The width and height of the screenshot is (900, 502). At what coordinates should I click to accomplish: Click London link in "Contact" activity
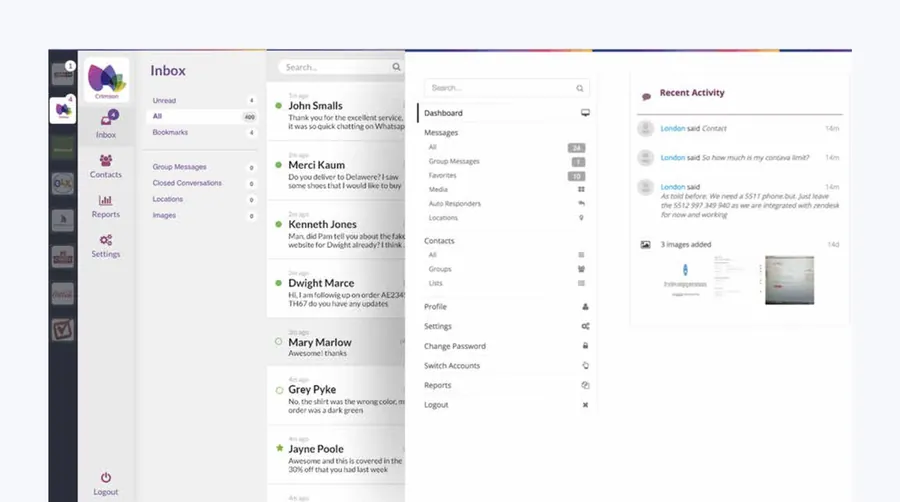tap(673, 129)
